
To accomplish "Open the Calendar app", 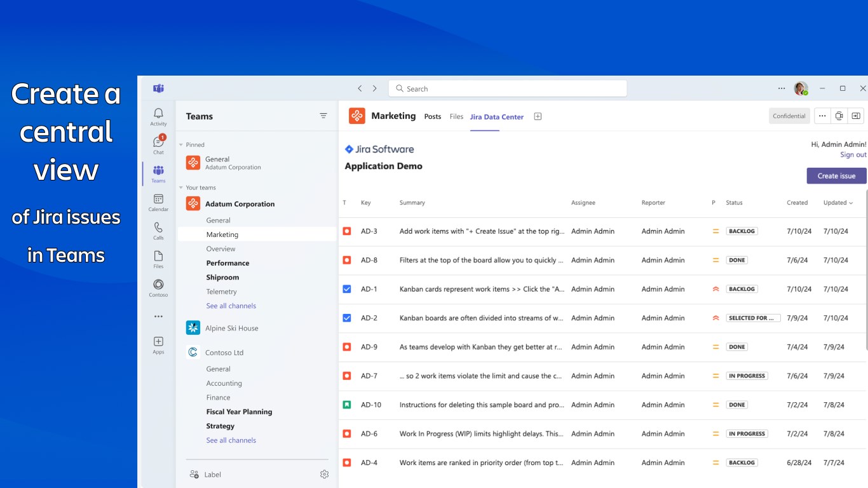I will click(x=158, y=203).
